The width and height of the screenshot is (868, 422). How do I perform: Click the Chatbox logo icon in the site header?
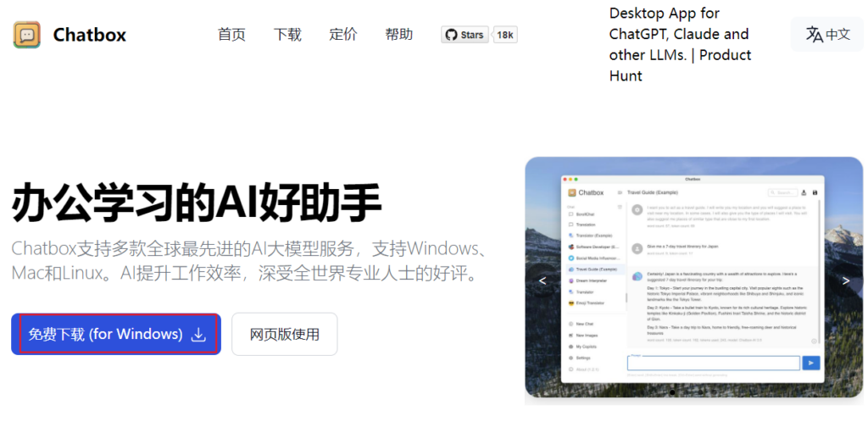tap(26, 35)
